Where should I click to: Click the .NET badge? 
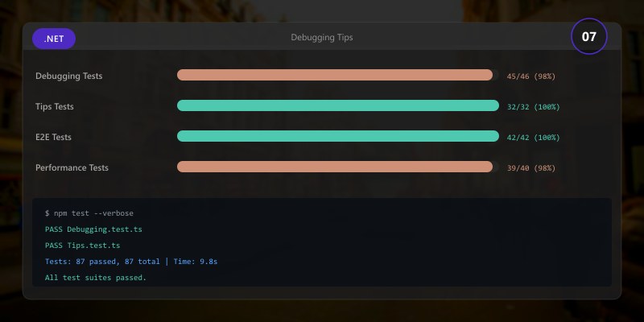pos(54,39)
